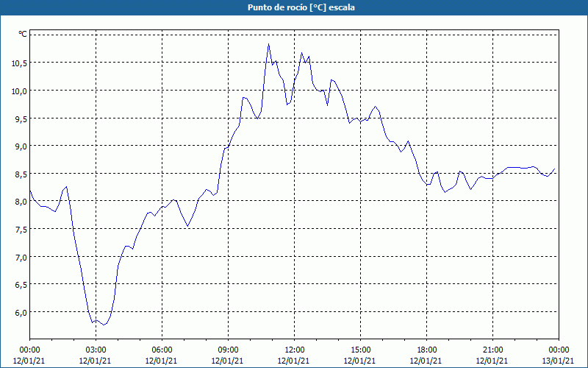This screenshot has height=368, width=588.
Task: Click the 18:00 time label
Action: (426, 350)
